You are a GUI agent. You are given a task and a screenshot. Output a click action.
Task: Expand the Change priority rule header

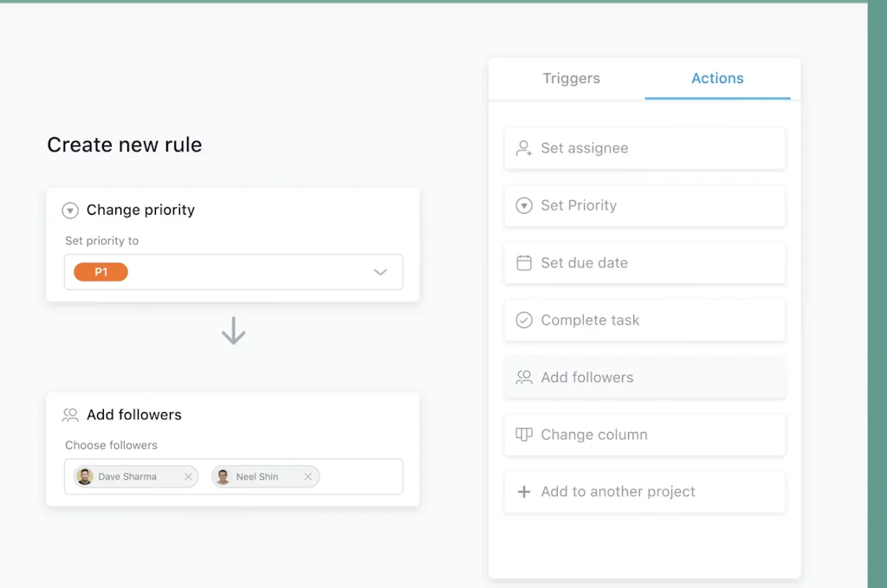(x=70, y=210)
